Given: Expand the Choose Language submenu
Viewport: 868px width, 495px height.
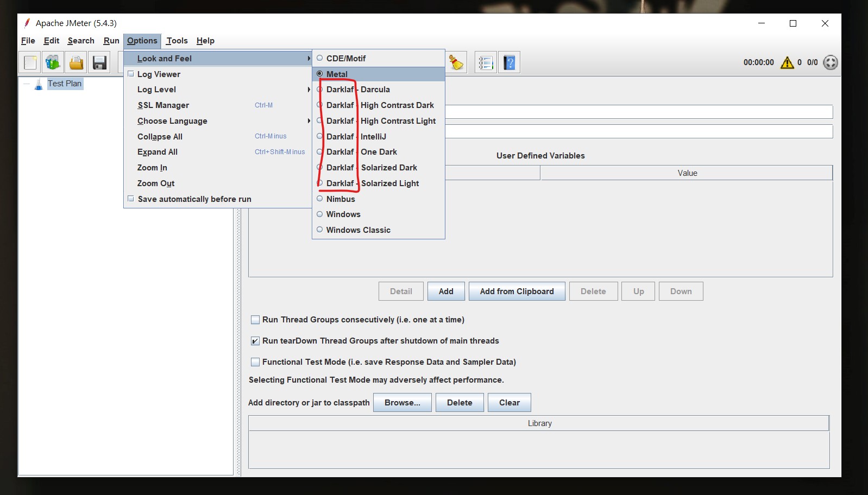Looking at the screenshot, I should click(218, 121).
